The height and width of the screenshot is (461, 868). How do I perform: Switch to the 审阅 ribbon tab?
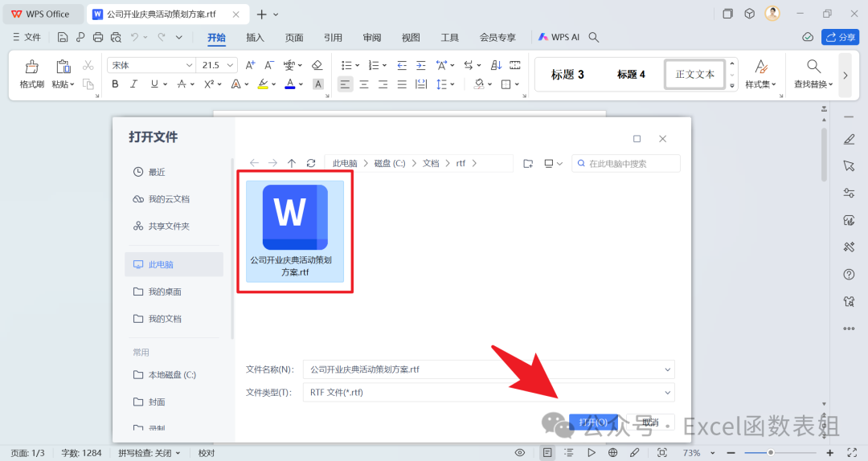coord(372,37)
